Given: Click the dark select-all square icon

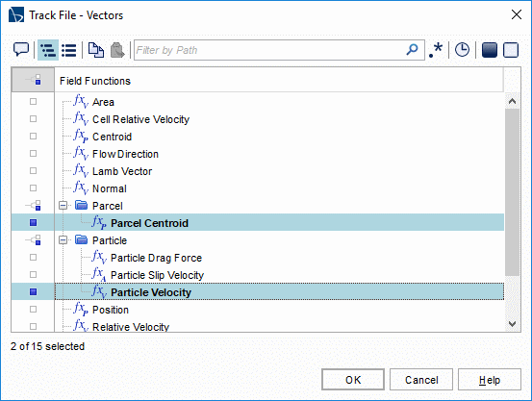Looking at the screenshot, I should pos(490,50).
